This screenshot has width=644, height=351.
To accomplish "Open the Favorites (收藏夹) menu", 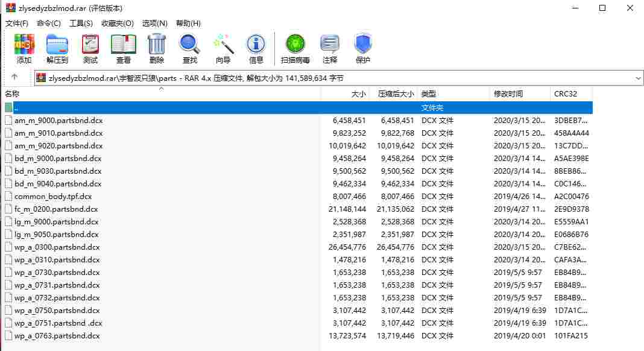I will [118, 24].
